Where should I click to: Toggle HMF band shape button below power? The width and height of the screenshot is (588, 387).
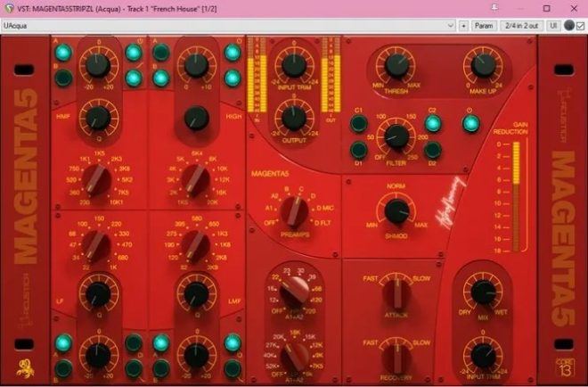tap(134, 78)
